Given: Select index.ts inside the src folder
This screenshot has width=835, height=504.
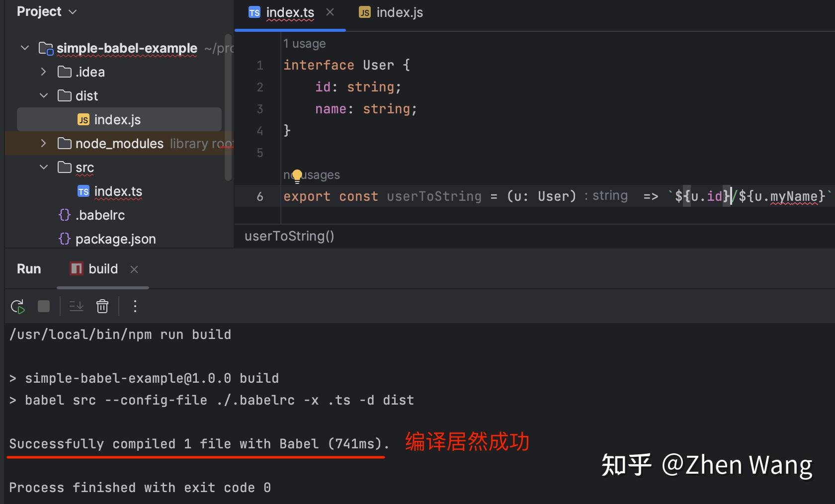Looking at the screenshot, I should [x=118, y=191].
